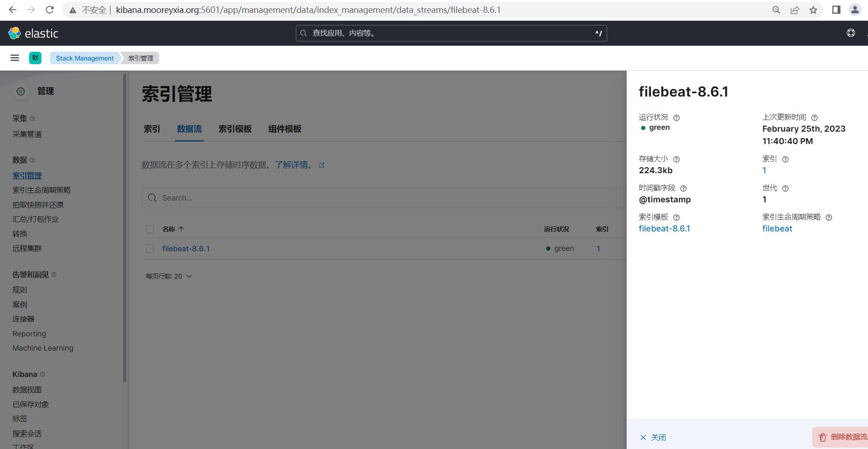This screenshot has height=449, width=868.
Task: Click the browser share icon
Action: [x=795, y=10]
